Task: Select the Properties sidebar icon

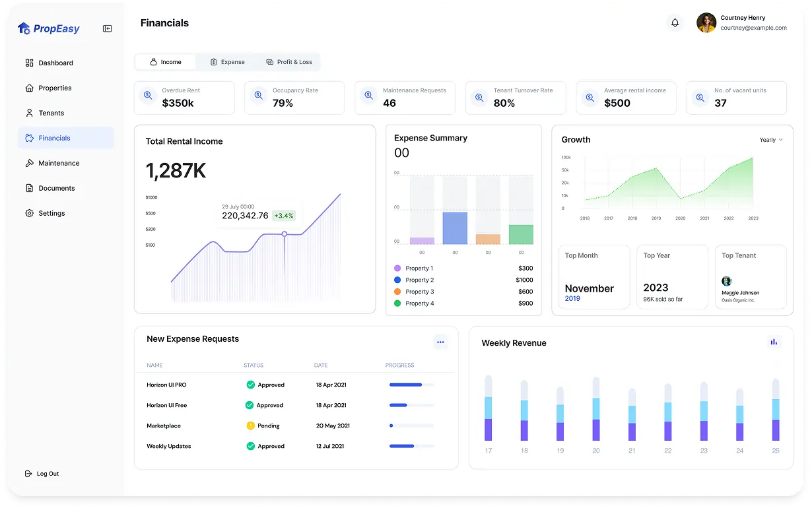Action: 30,88
